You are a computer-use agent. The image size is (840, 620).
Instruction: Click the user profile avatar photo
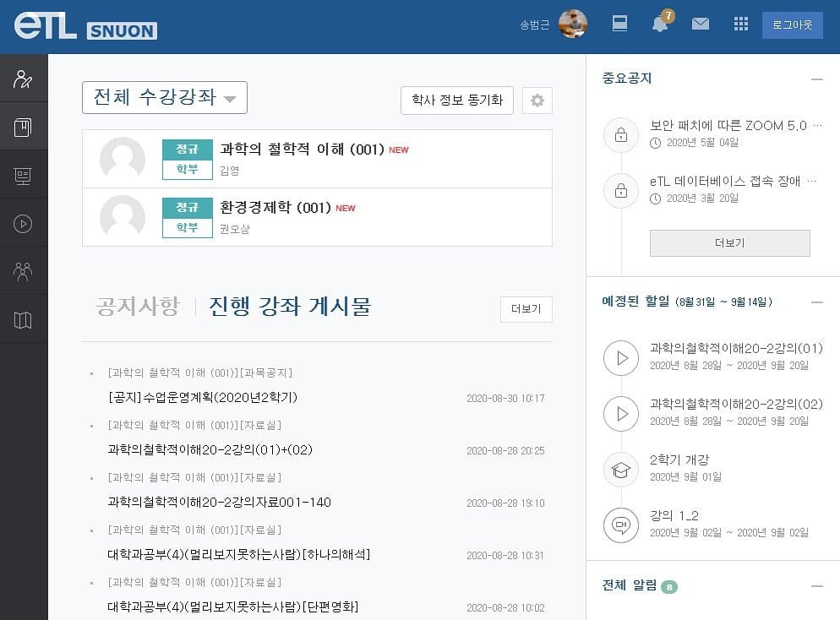[x=573, y=24]
